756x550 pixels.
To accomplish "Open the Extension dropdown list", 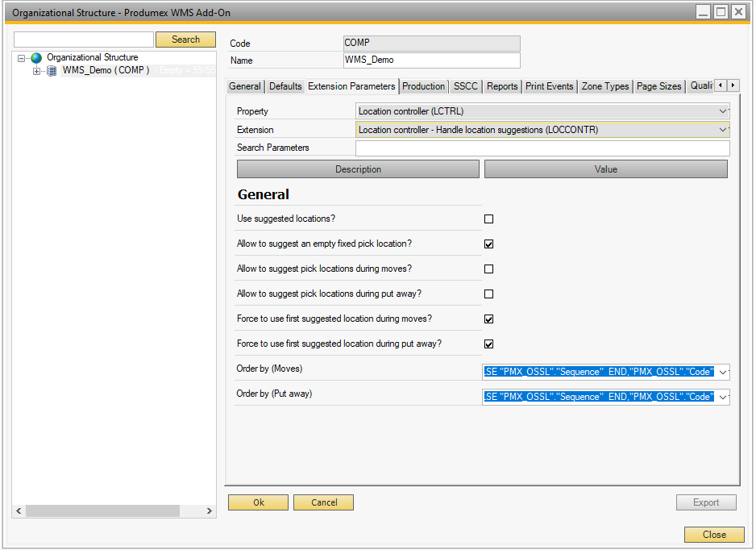I will [x=722, y=130].
